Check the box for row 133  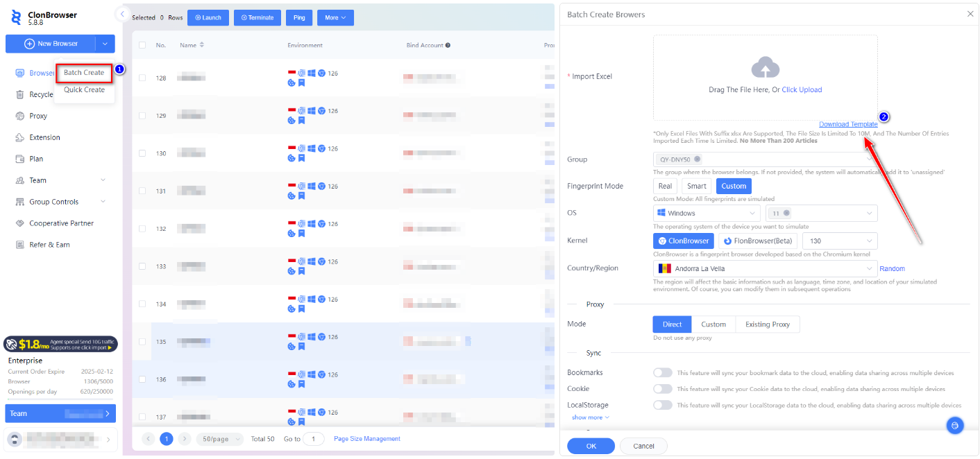142,266
